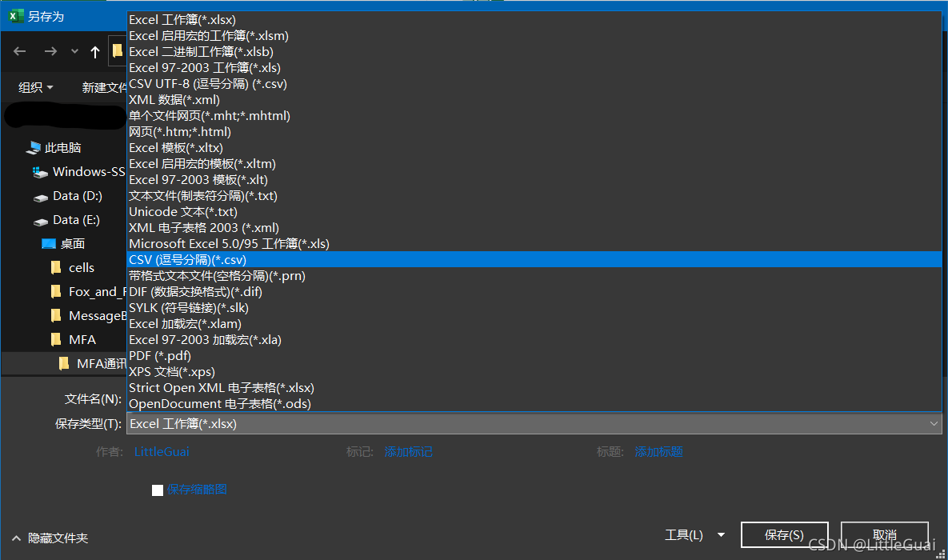The image size is (948, 560).
Task: Click the 桌面 desktop icon
Action: [48, 244]
